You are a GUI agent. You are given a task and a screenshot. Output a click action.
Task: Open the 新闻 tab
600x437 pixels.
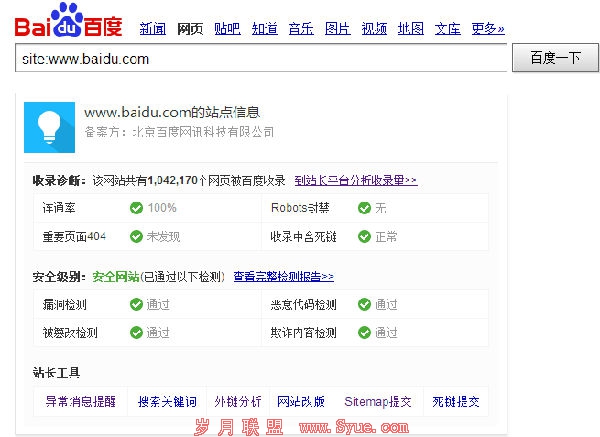153,29
